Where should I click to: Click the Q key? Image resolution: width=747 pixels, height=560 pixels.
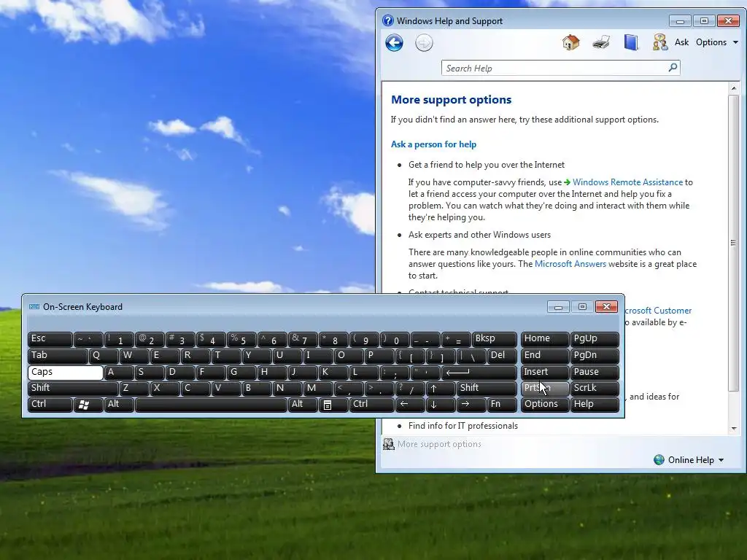pyautogui.click(x=104, y=356)
